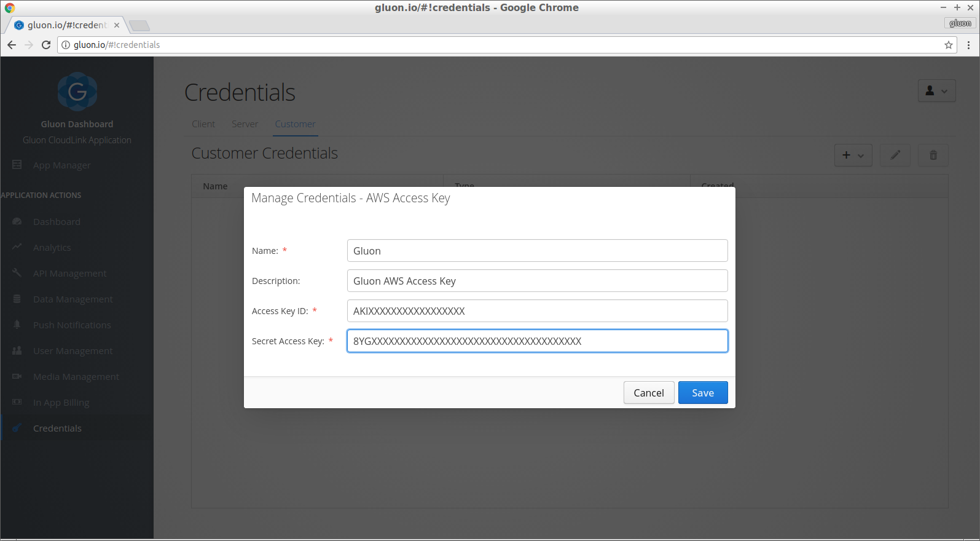Image resolution: width=980 pixels, height=541 pixels.
Task: Click the site information icon in the address bar
Action: 66,45
